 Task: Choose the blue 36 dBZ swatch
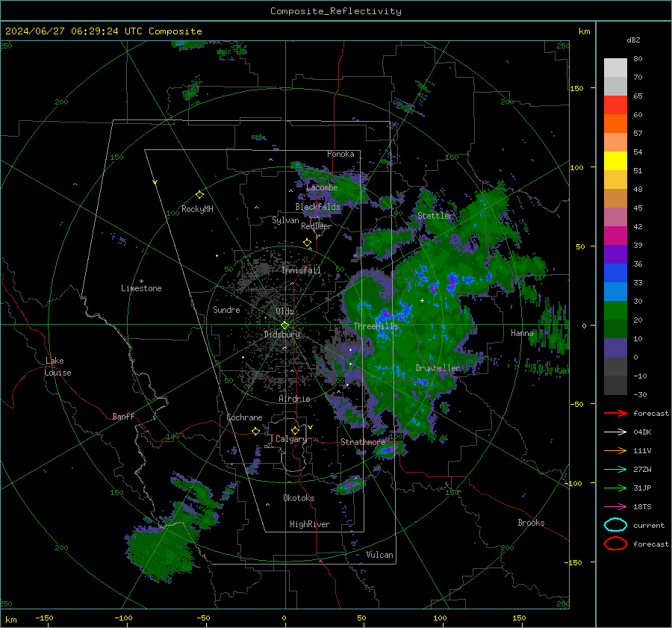click(x=615, y=273)
